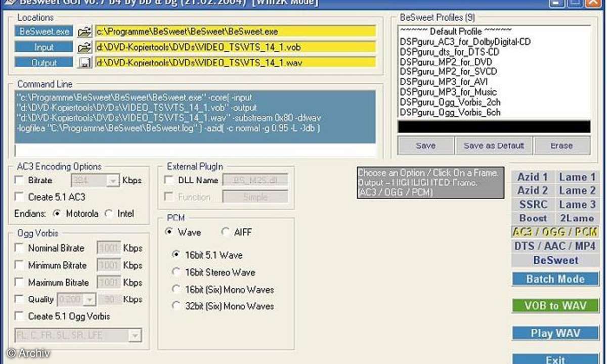
Task: Click the Play WAV button
Action: [x=555, y=333]
